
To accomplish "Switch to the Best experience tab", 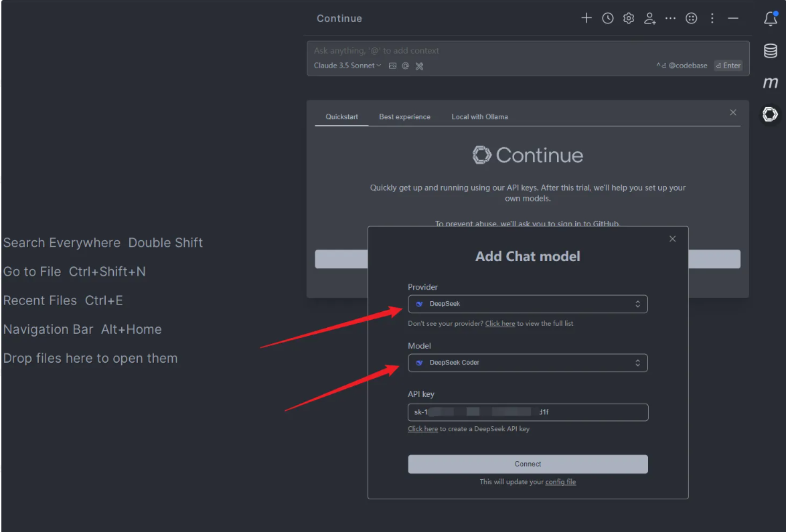I will 404,116.
